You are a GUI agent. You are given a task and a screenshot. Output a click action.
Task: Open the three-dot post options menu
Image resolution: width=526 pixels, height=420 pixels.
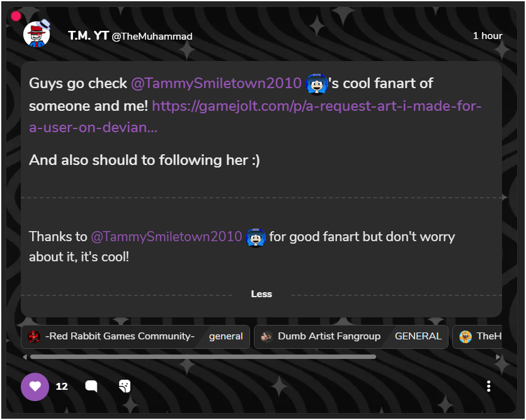489,387
